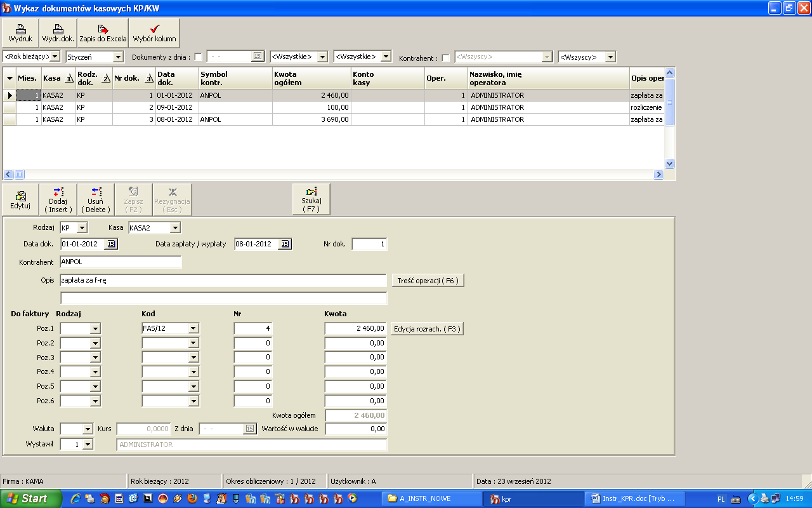The image size is (812, 508).
Task: Open Poz.2 Kod dropdown
Action: click(x=194, y=343)
